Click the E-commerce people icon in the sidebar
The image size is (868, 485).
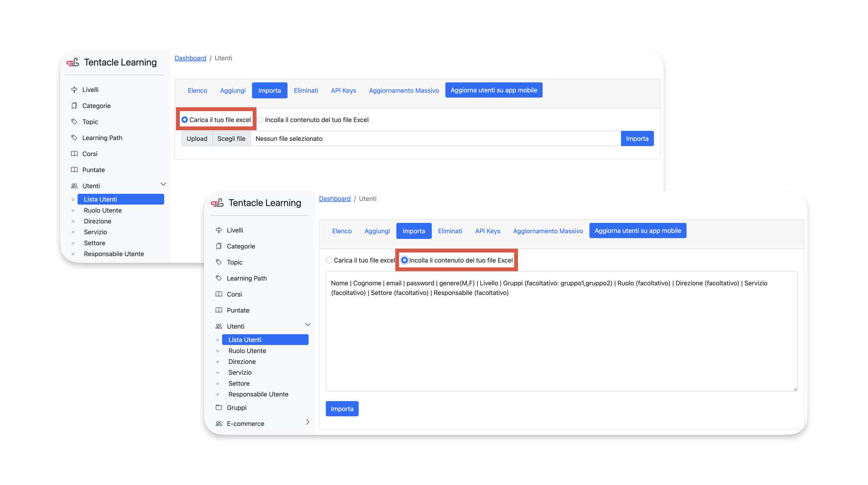click(219, 424)
